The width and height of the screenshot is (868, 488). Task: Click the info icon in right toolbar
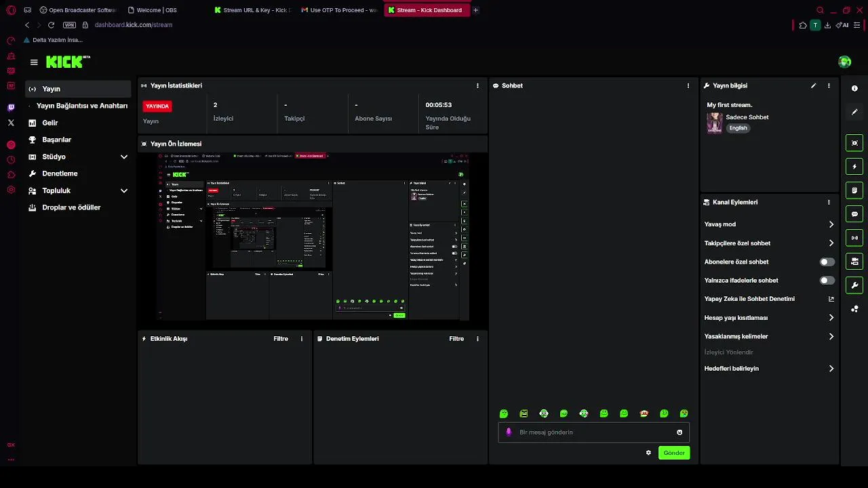tap(854, 89)
